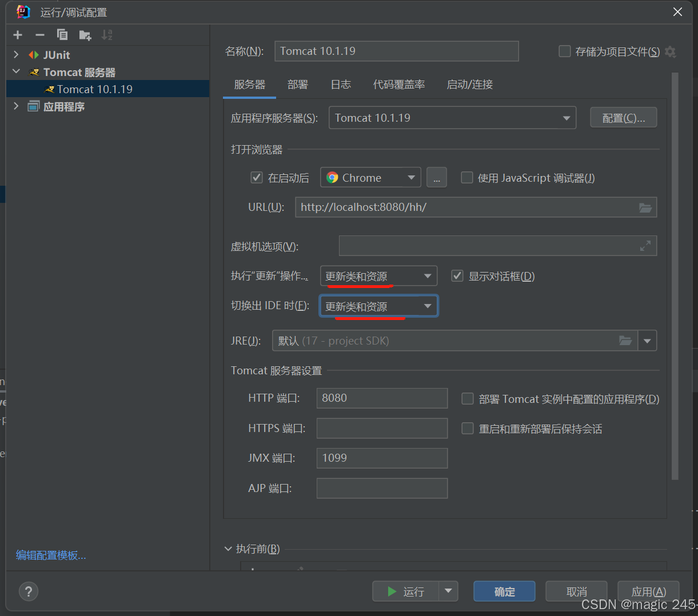The image size is (698, 616).
Task: Switch to the Startup/Connection tab
Action: pyautogui.click(x=470, y=85)
